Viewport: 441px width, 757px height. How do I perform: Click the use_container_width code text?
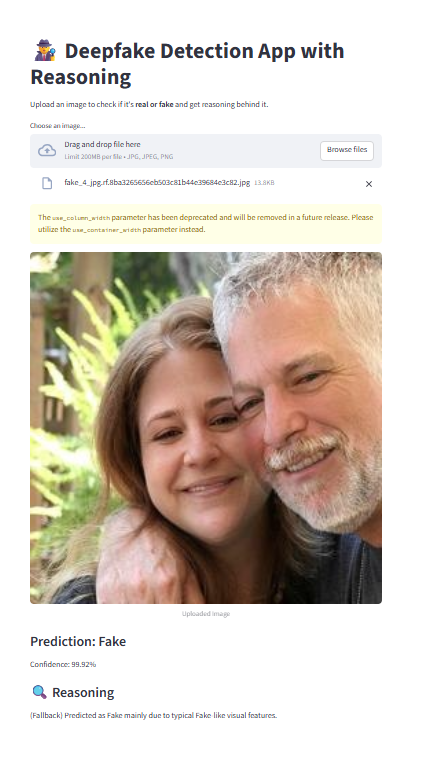point(107,230)
